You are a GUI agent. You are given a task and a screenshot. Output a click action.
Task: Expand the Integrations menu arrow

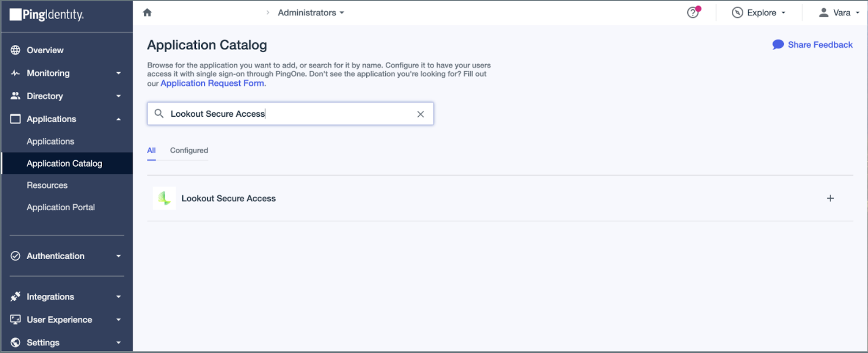[x=118, y=297]
